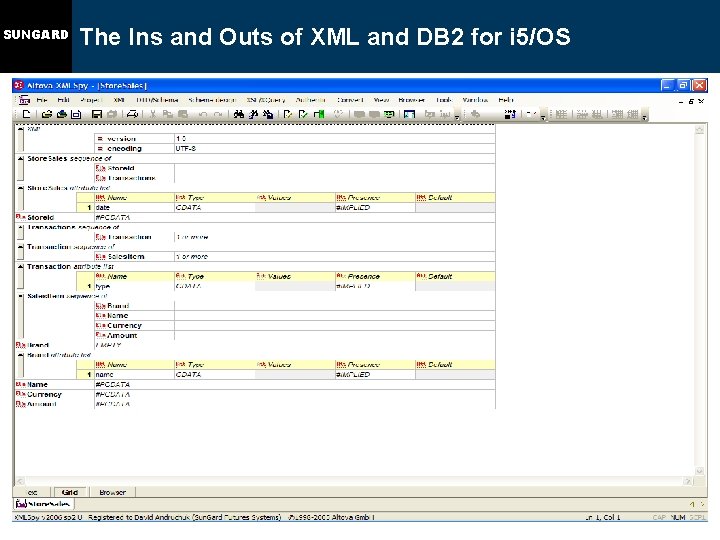Click the Browser view toolbar icon
The height and width of the screenshot is (540, 720).
point(409,114)
